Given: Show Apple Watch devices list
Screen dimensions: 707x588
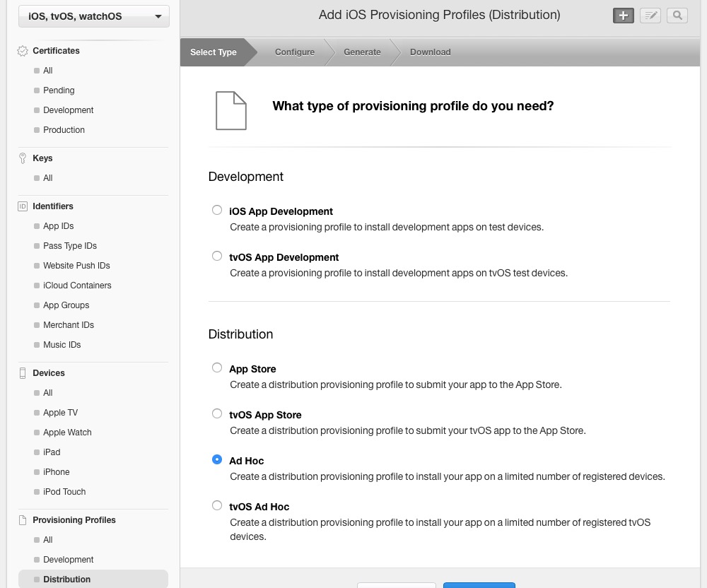Looking at the screenshot, I should [67, 433].
